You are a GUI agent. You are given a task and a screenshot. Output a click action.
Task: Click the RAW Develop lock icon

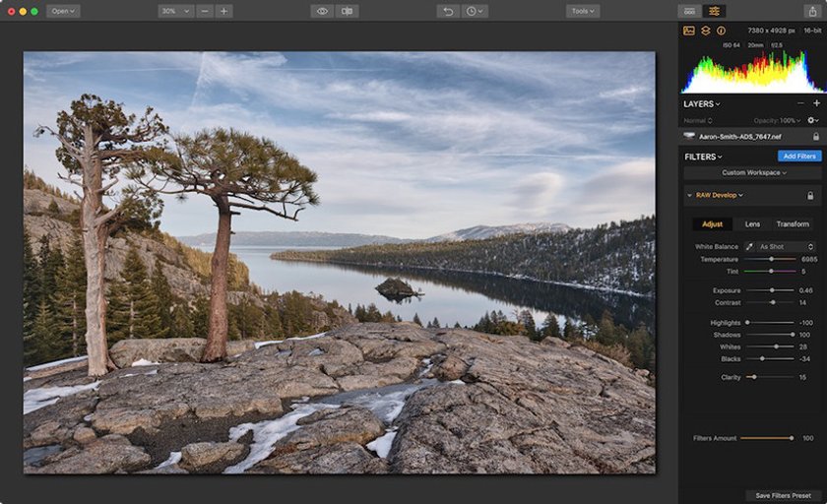click(810, 196)
